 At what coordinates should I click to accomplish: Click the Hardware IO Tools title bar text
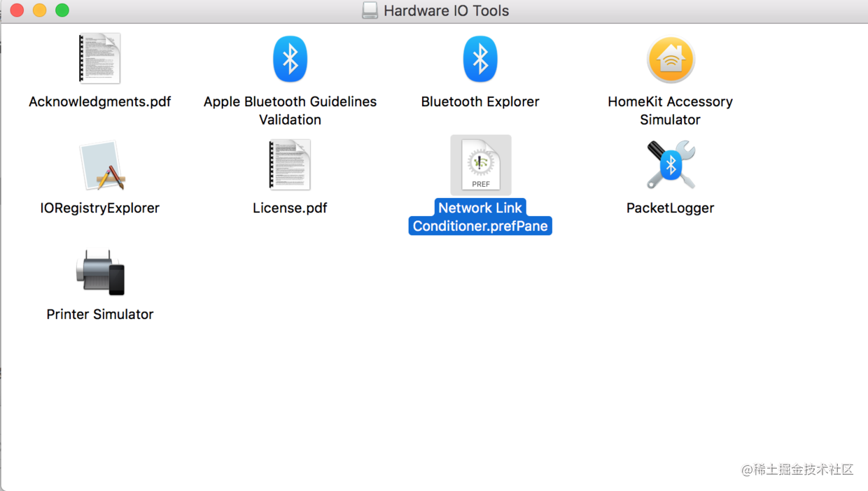coord(446,10)
